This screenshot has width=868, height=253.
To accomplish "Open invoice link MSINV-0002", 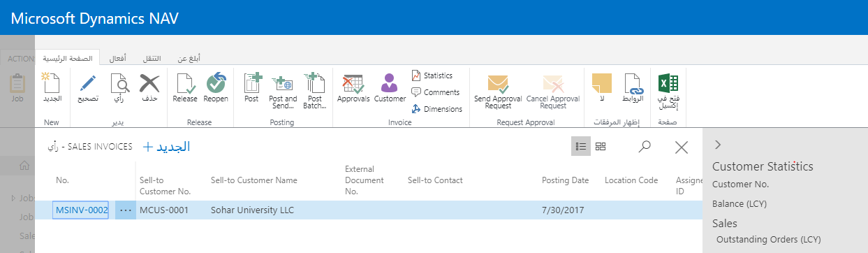I will pyautogui.click(x=81, y=210).
